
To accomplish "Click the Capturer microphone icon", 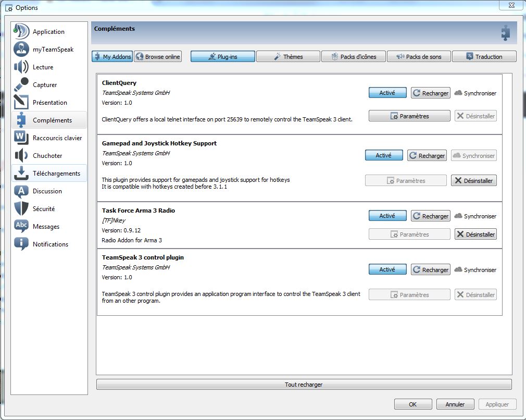I will pyautogui.click(x=21, y=85).
